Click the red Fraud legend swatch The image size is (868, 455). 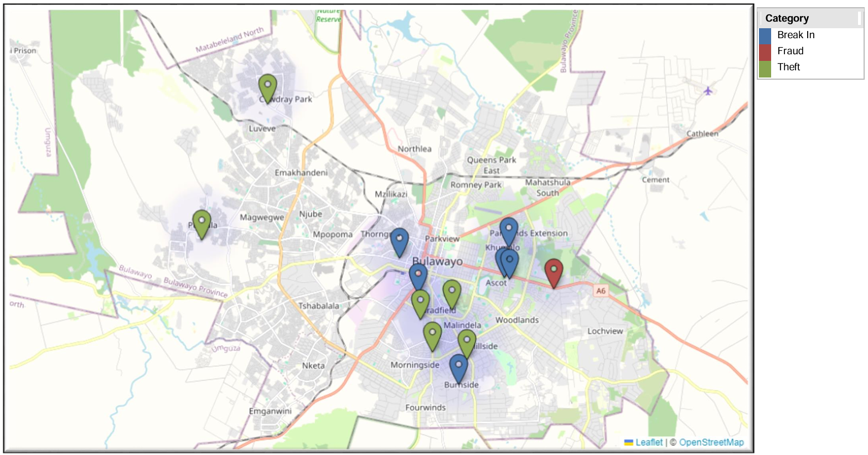(765, 51)
